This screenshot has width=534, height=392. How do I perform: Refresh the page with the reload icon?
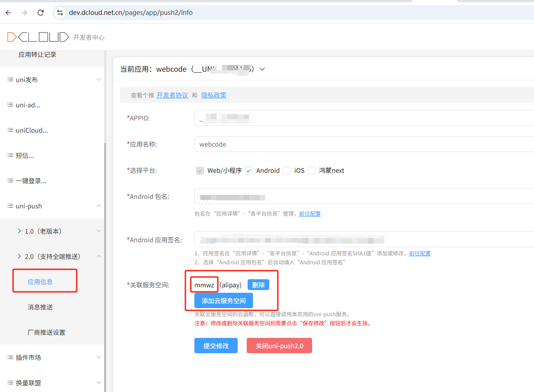coord(40,12)
